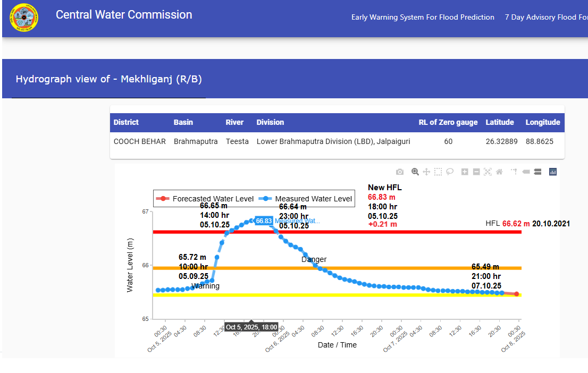Open the 7 Day Advisory Flood Forecast menu
Screen dimensions: 588x373
tap(546, 17)
